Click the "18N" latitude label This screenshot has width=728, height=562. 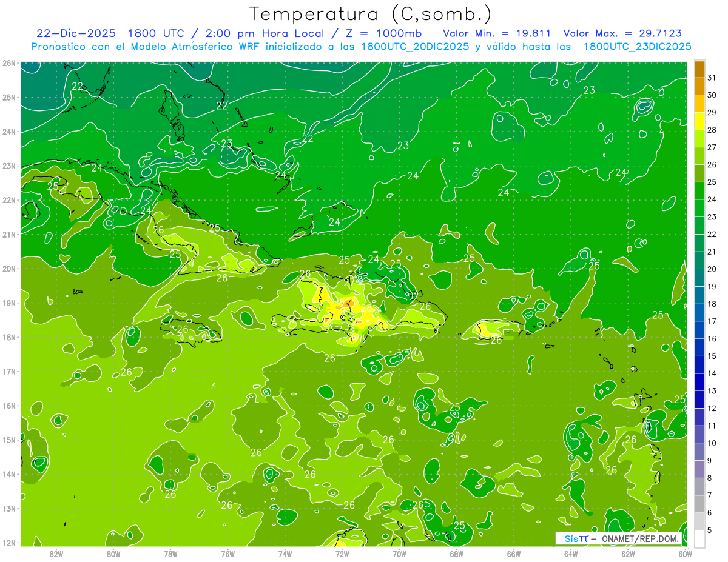9,337
